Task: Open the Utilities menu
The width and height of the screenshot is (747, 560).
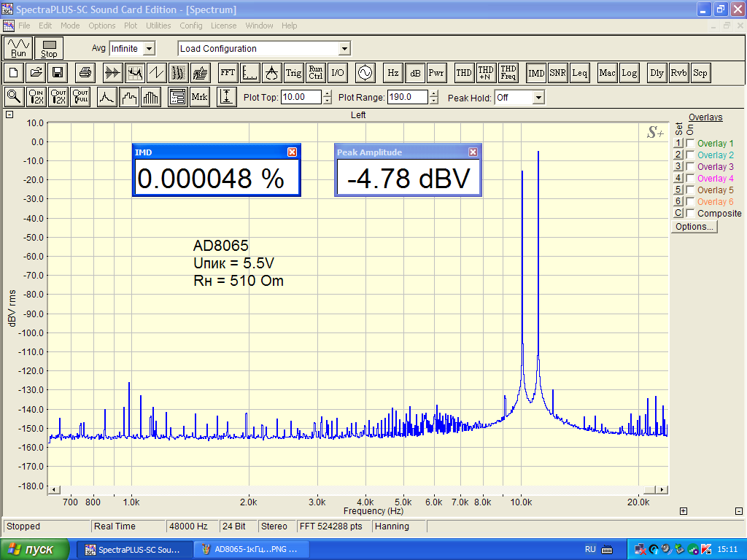Action: (x=158, y=26)
